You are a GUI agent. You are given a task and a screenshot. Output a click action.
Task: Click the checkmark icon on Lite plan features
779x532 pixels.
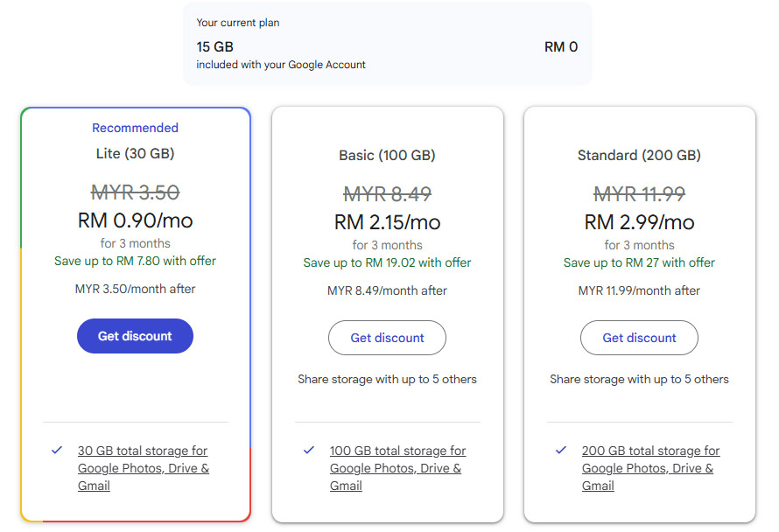pos(56,451)
